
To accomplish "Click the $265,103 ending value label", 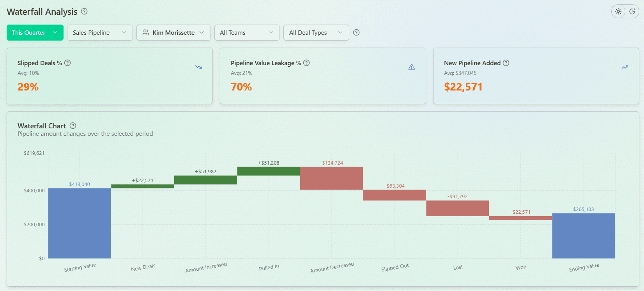I will click(x=584, y=209).
